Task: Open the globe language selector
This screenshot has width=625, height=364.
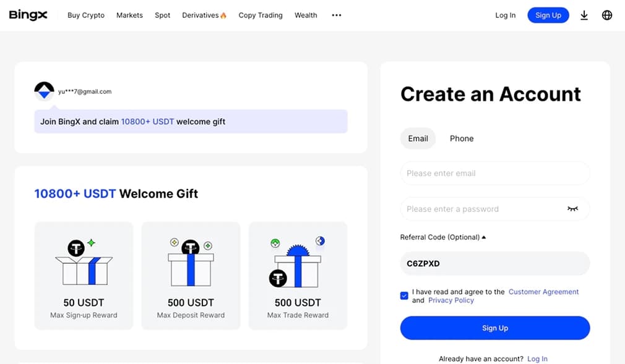Action: (606, 15)
